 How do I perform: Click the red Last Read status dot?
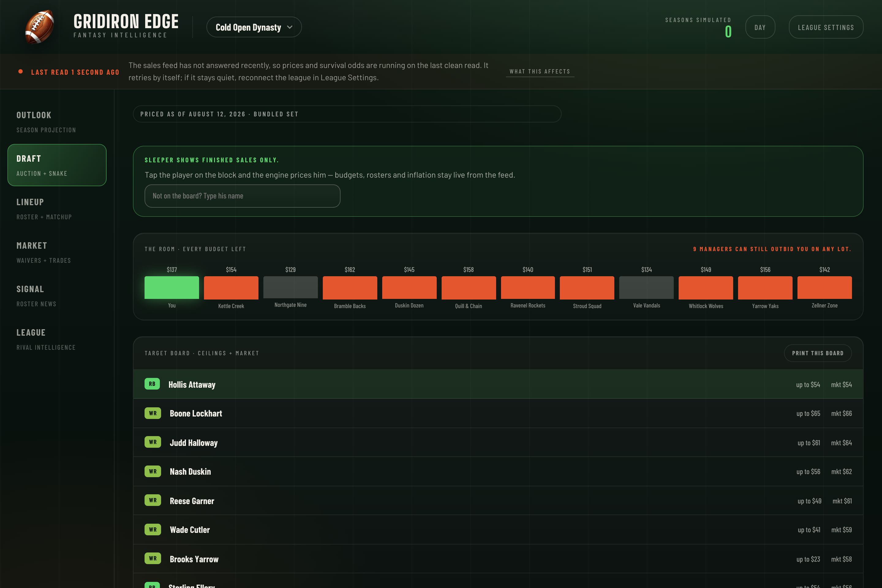click(x=21, y=71)
